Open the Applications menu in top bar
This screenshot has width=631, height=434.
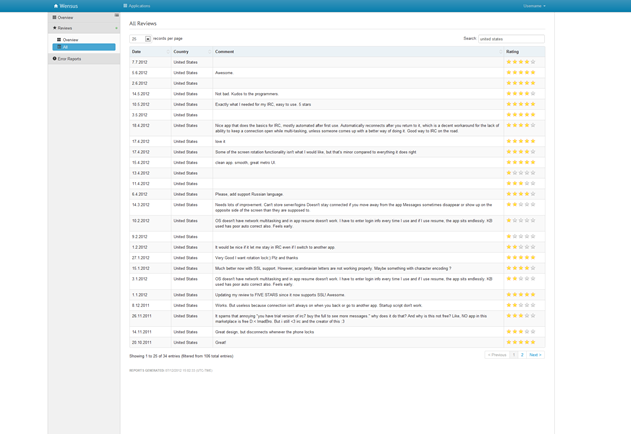point(137,6)
